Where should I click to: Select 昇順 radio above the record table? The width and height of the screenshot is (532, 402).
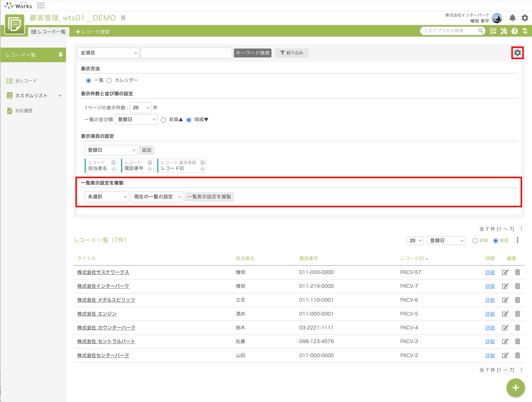pos(475,241)
